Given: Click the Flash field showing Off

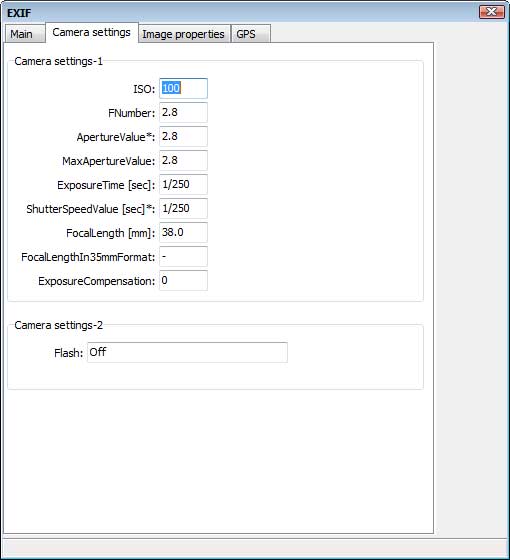Looking at the screenshot, I should click(188, 352).
